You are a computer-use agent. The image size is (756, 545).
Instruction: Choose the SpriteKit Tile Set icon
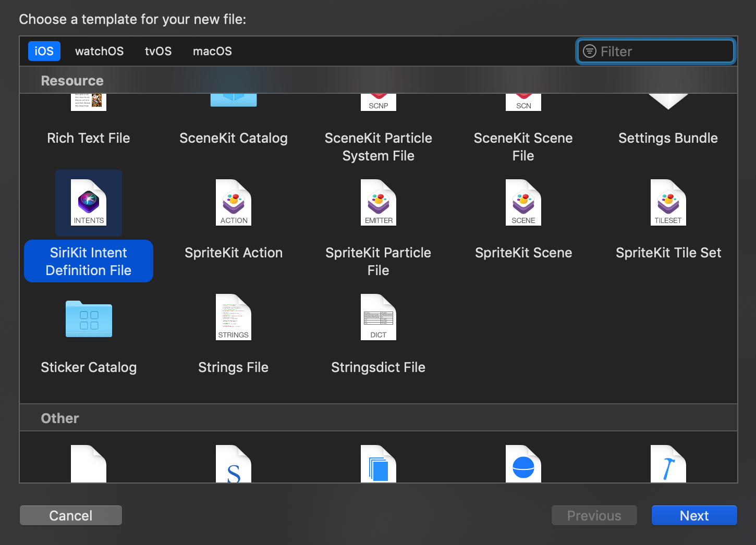tap(668, 203)
